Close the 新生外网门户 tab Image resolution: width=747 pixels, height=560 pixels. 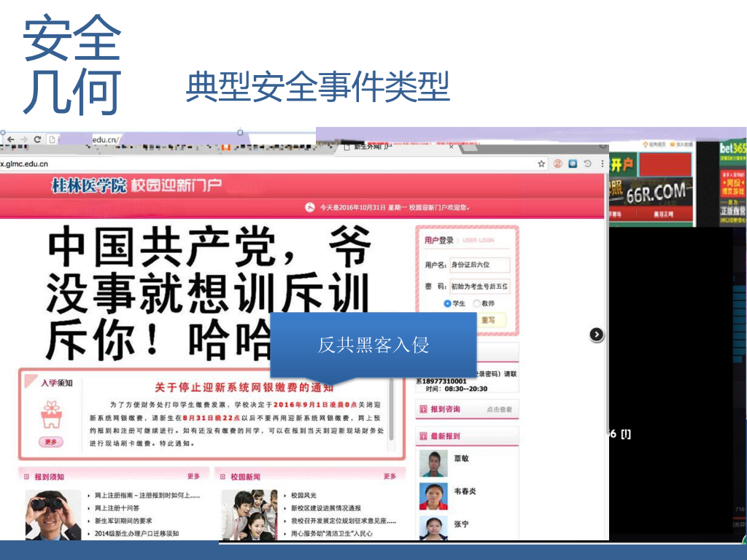[x=452, y=147]
